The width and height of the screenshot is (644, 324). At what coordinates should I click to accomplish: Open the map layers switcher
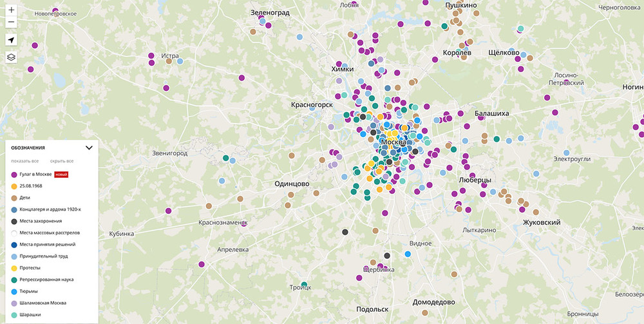tap(11, 57)
